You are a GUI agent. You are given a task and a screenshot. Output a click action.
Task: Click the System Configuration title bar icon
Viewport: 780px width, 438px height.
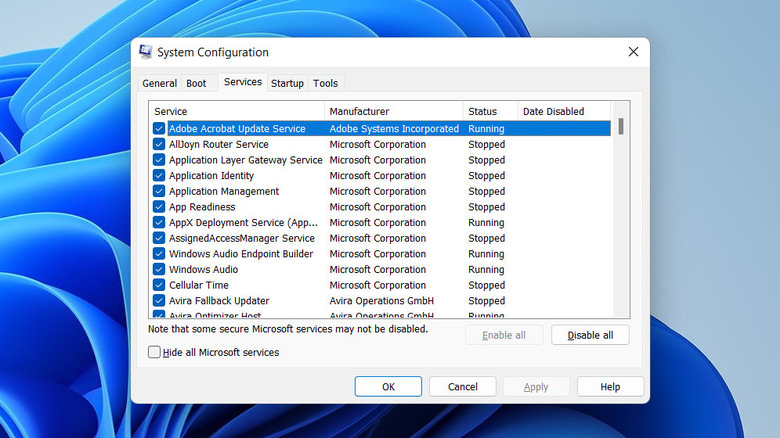(145, 52)
